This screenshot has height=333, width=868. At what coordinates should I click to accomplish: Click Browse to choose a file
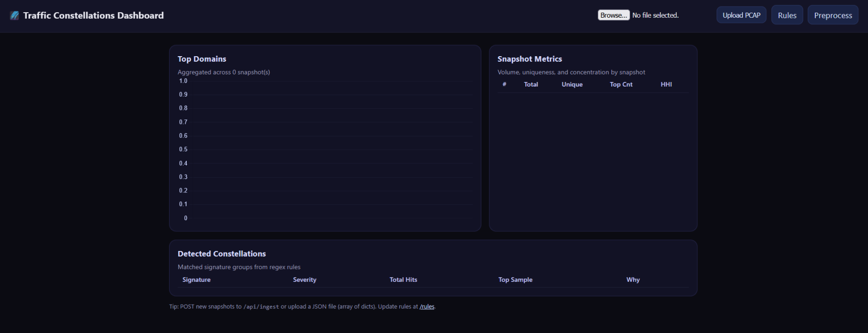click(x=613, y=15)
